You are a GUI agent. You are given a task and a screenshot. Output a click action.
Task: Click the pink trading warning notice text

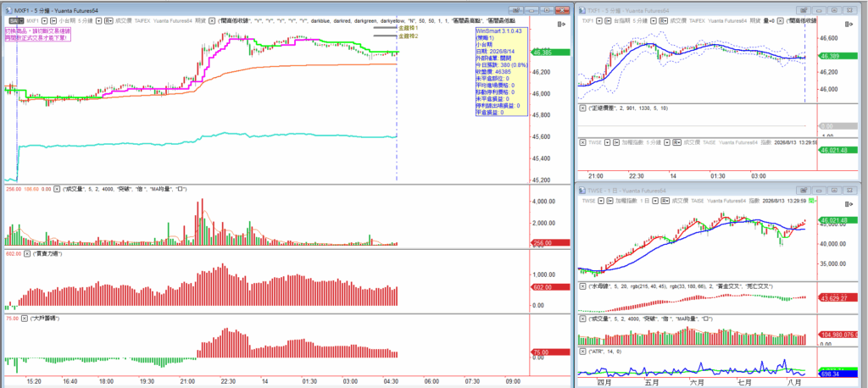click(36, 34)
